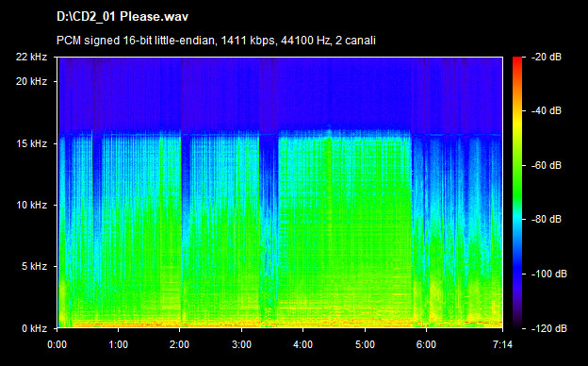
Task: Click the 6:00 time axis marker
Action: coord(426,344)
